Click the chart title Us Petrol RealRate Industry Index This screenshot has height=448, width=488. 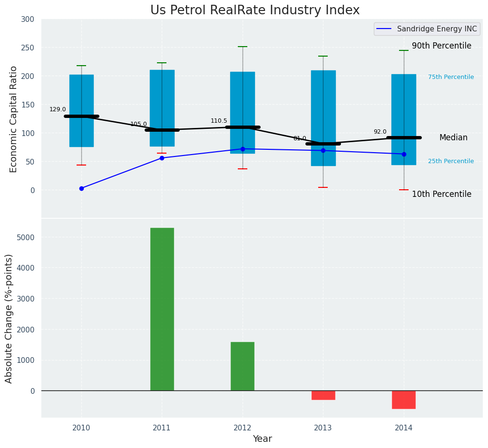click(x=255, y=10)
